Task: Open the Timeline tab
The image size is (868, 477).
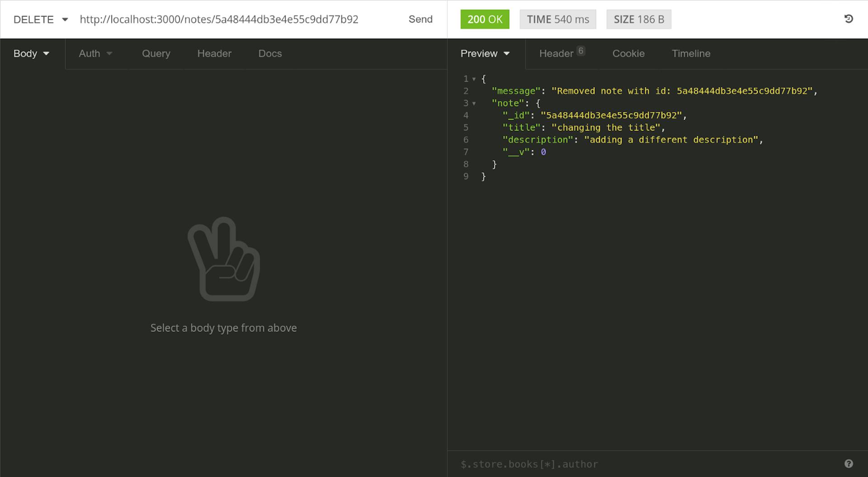Action: (x=691, y=54)
